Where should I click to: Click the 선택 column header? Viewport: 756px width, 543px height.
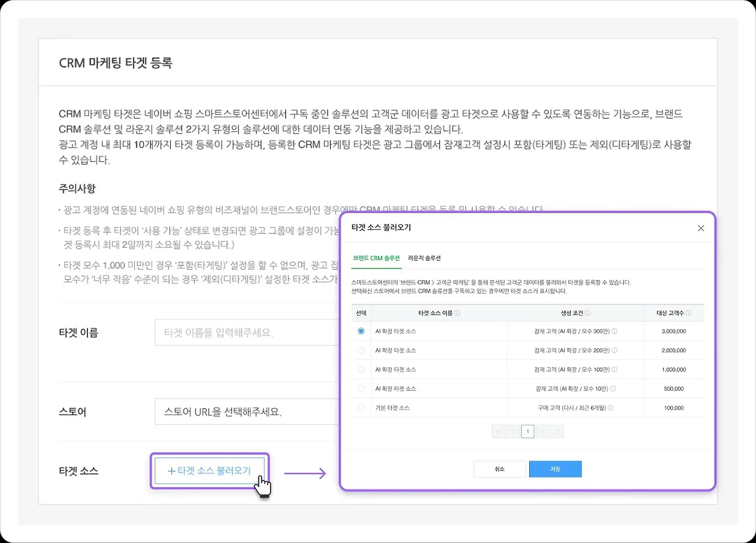361,313
